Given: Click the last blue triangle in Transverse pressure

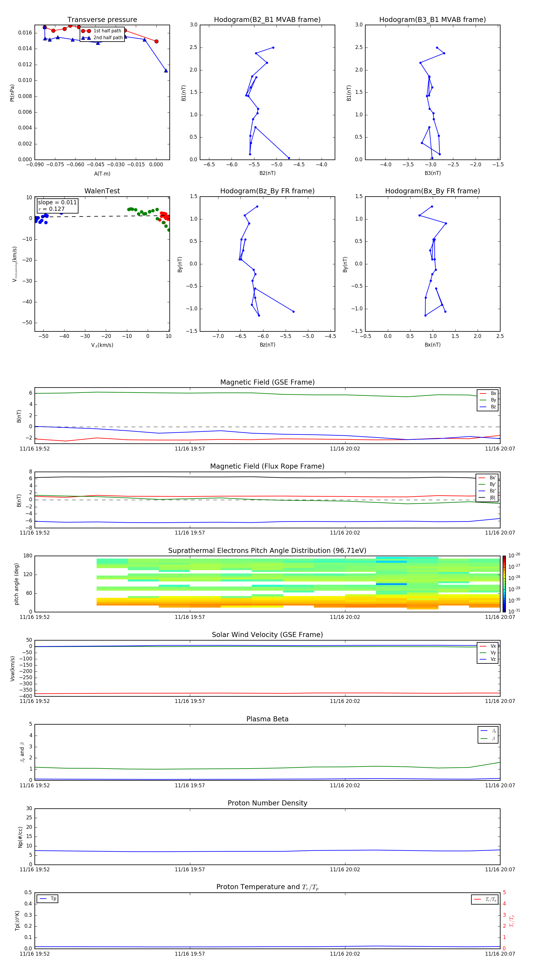Looking at the screenshot, I should coord(166,70).
